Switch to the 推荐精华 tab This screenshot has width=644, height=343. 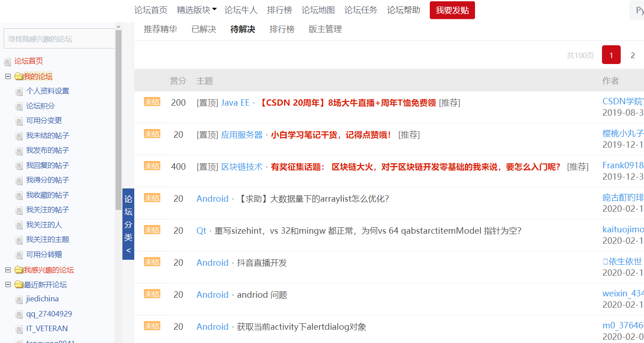pos(160,29)
